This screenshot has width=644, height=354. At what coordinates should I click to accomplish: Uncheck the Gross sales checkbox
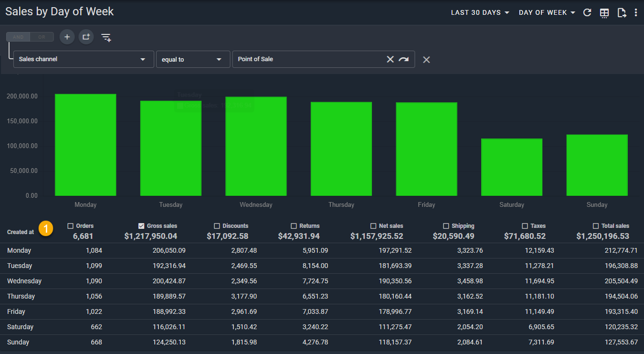(x=141, y=226)
